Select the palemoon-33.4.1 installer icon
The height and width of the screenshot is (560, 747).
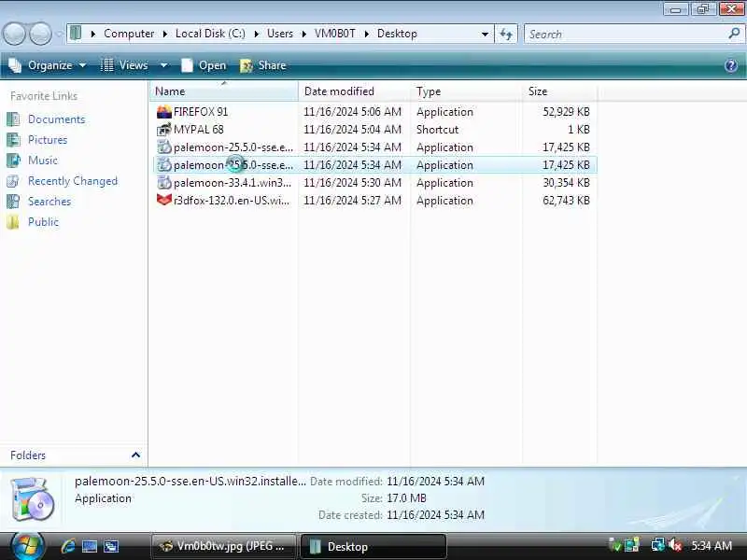tap(164, 183)
